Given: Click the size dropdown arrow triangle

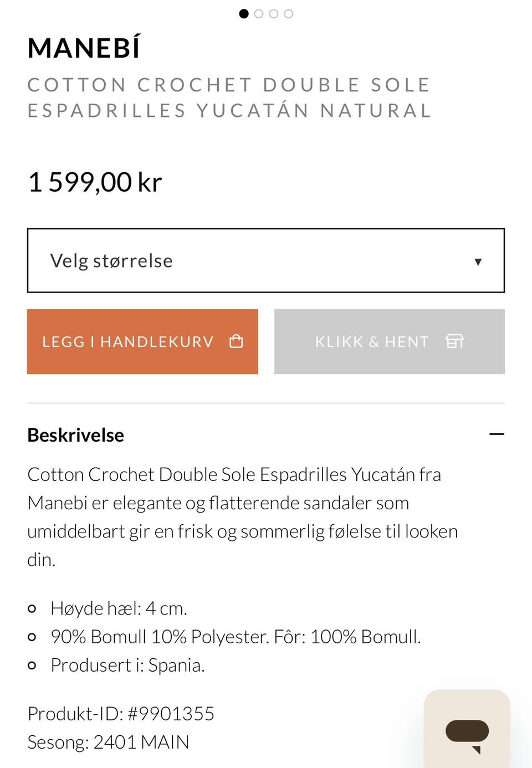Looking at the screenshot, I should (x=478, y=262).
